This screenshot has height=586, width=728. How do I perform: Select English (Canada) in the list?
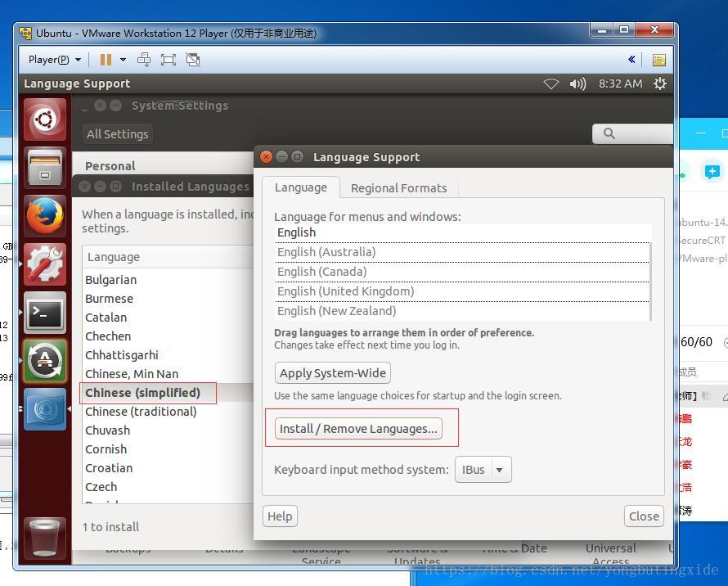(462, 272)
